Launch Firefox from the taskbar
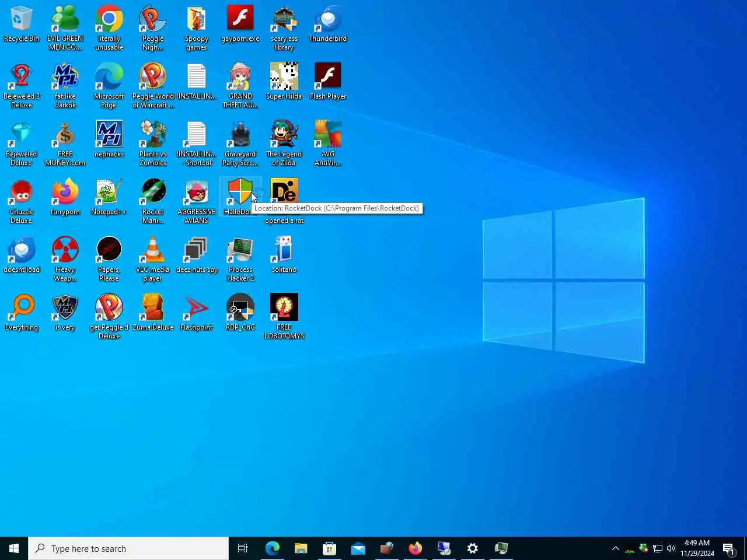The image size is (747, 560). pos(415,548)
